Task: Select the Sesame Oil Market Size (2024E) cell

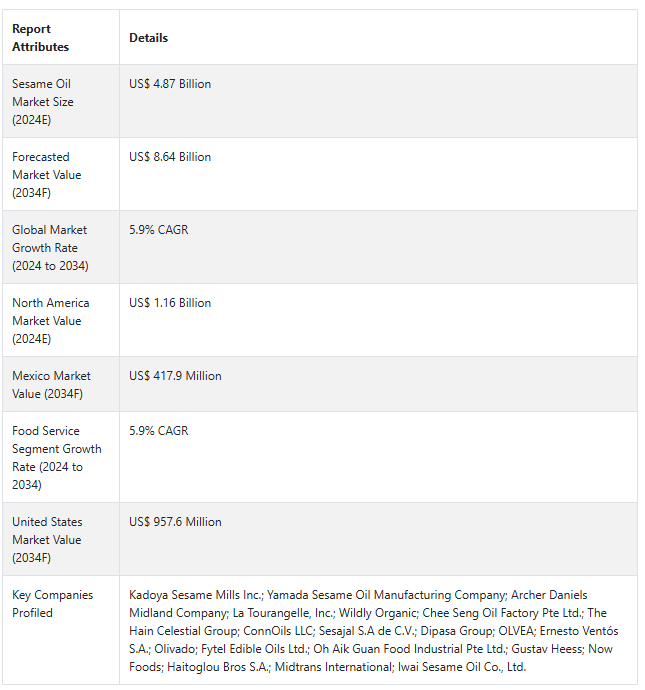Action: tap(43, 101)
